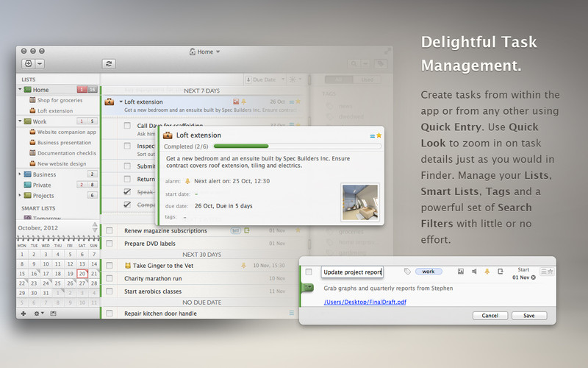The height and width of the screenshot is (368, 588).
Task: Click the star icon in Quick Entry panel
Action: coord(549,272)
